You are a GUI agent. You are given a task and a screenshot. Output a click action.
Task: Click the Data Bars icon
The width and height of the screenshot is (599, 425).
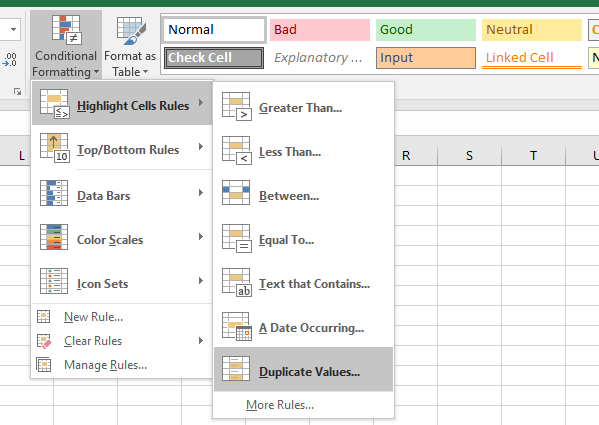pyautogui.click(x=54, y=193)
